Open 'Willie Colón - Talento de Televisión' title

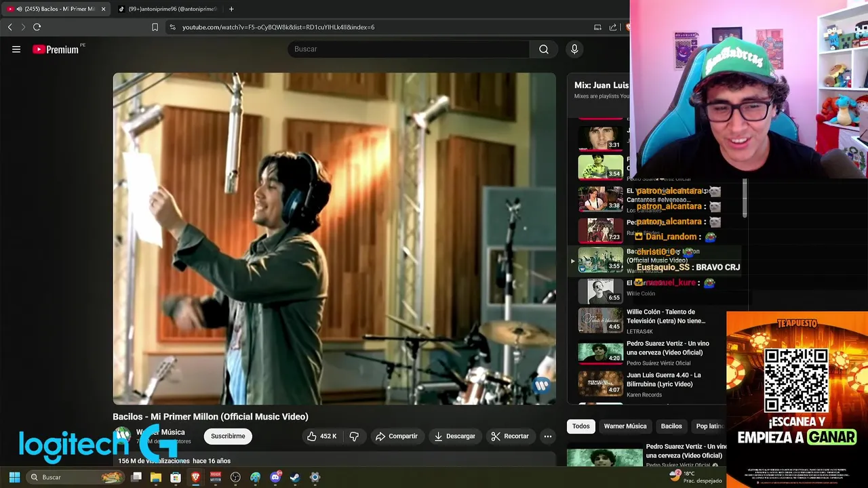(x=666, y=317)
